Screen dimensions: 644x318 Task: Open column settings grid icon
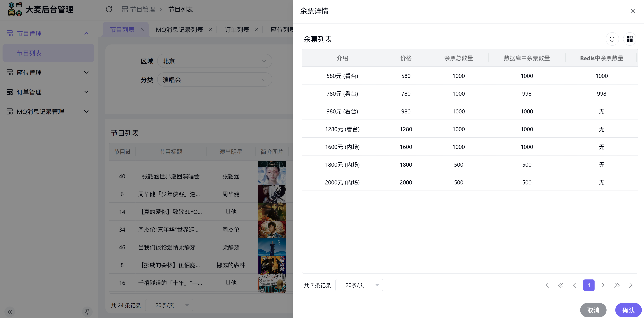coord(629,39)
